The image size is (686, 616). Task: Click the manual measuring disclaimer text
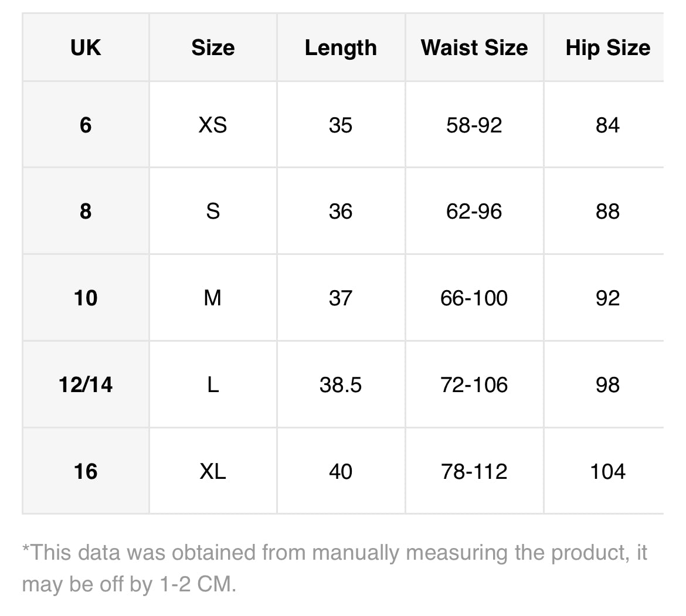pos(334,568)
